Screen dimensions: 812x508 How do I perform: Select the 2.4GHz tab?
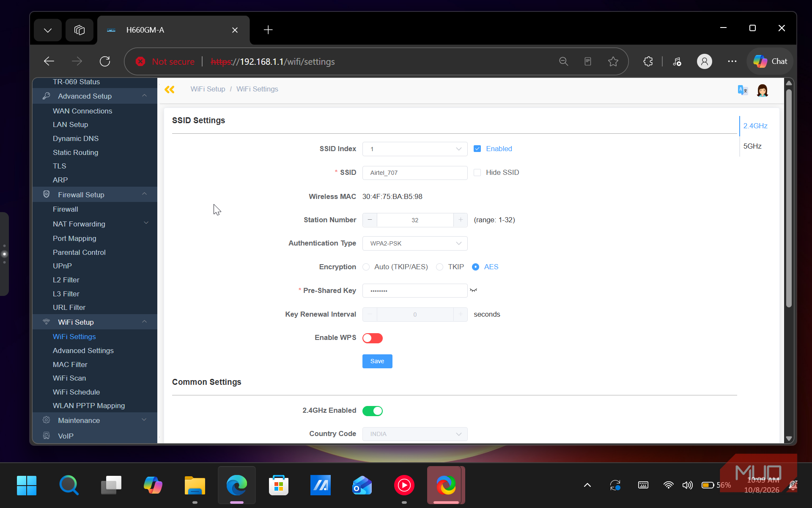tap(755, 126)
